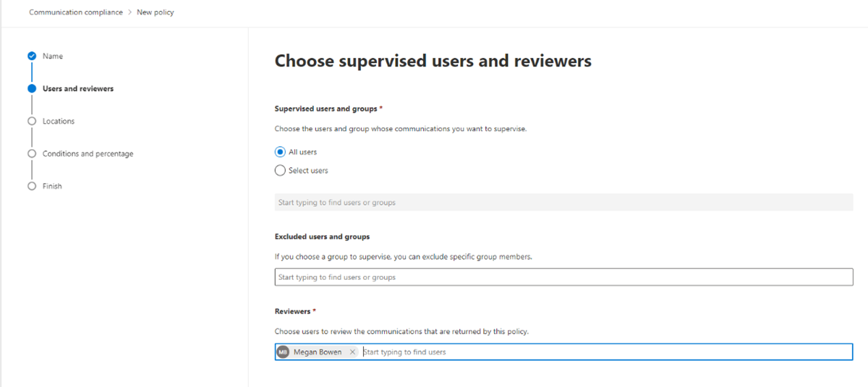The image size is (868, 387).
Task: Click the Reviewers find users field
Action: [606, 352]
